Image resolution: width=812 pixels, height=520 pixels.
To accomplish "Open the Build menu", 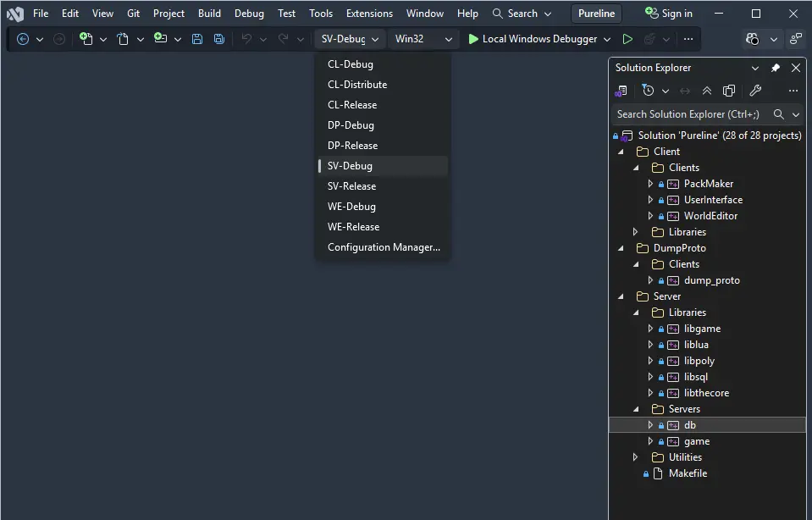I will coord(209,14).
